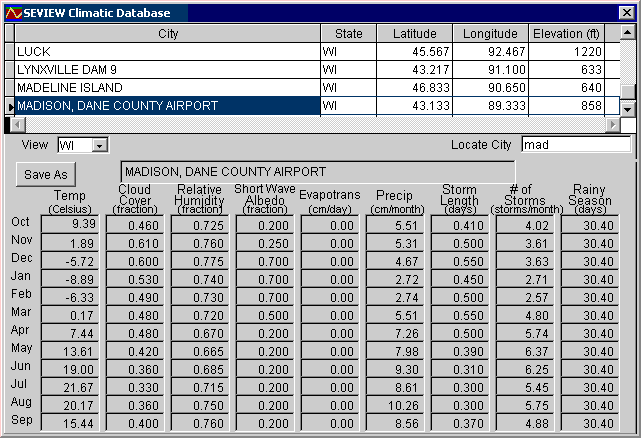Click the Elevation (ft) column header
This screenshot has width=641, height=438.
coord(566,34)
